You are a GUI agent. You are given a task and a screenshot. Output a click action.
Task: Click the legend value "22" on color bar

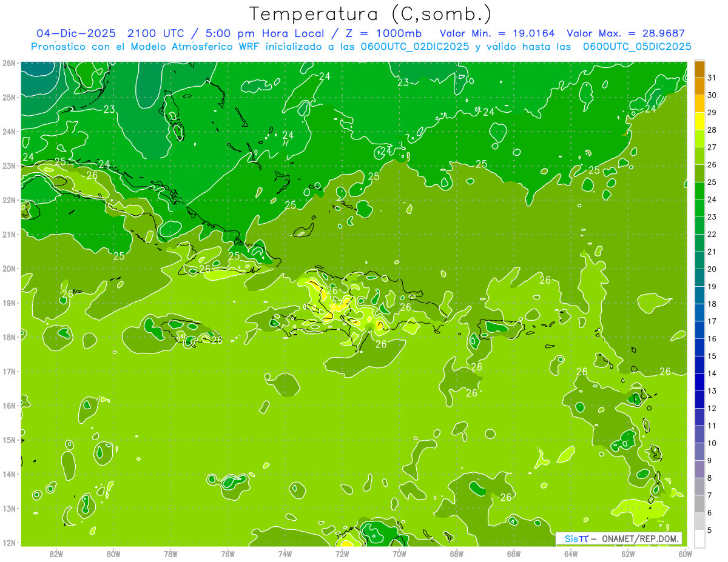click(712, 234)
